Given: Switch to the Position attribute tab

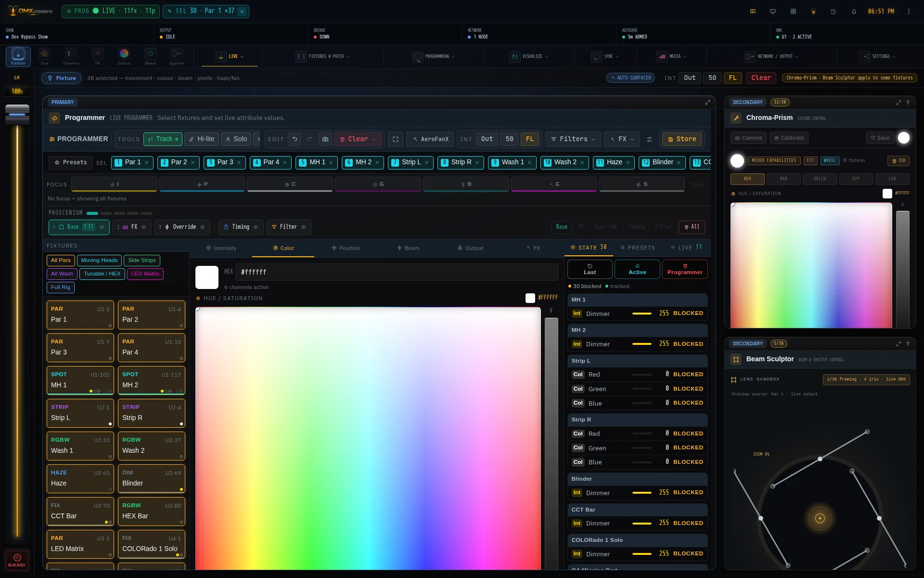Looking at the screenshot, I should point(346,248).
